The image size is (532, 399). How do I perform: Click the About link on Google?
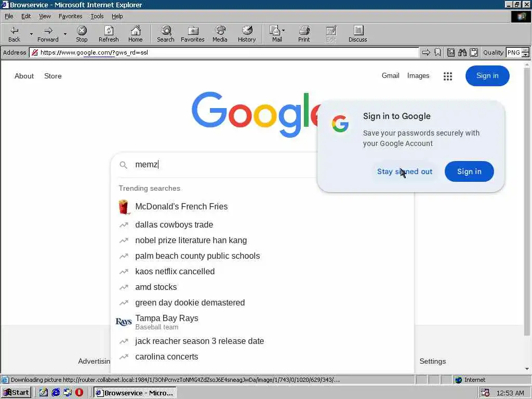24,76
